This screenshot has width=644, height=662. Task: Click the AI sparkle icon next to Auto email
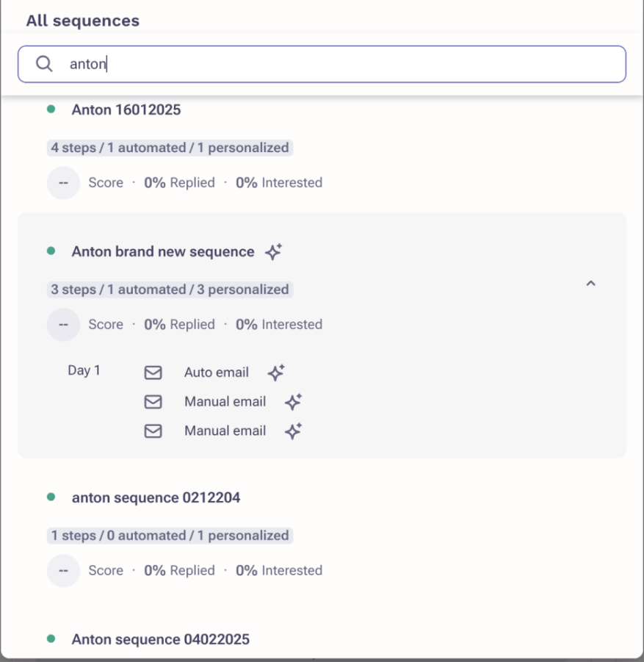[276, 373]
